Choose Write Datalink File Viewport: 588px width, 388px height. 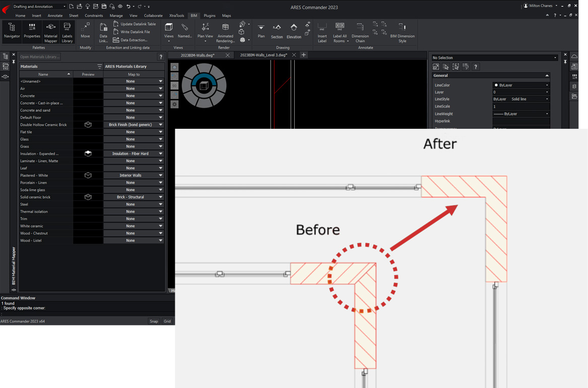point(131,32)
